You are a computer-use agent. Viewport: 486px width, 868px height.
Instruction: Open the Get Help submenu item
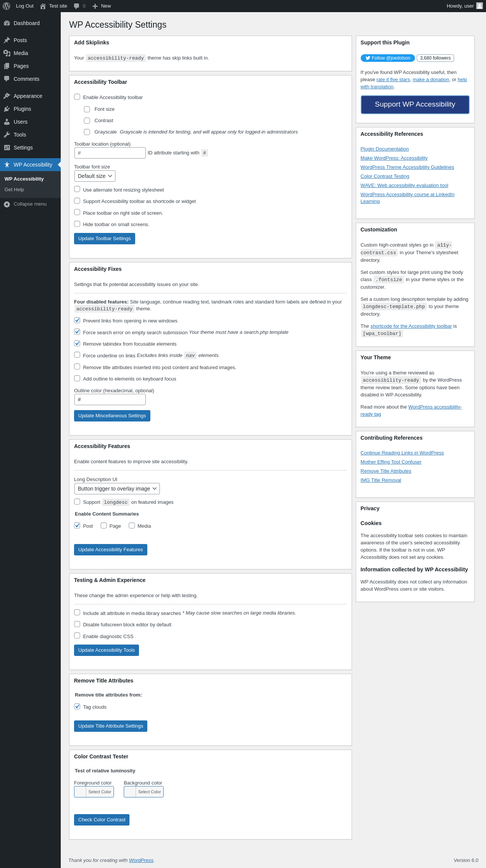click(14, 190)
